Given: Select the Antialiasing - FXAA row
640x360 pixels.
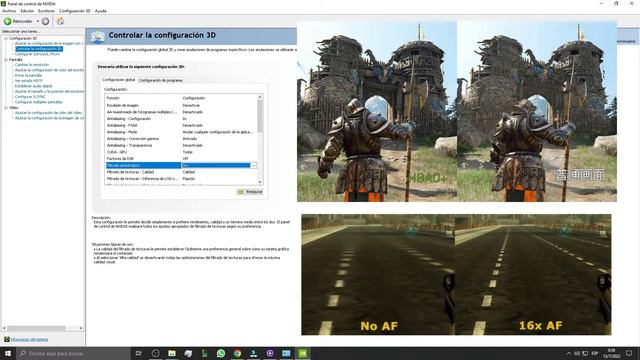Looking at the screenshot, I should 181,125.
